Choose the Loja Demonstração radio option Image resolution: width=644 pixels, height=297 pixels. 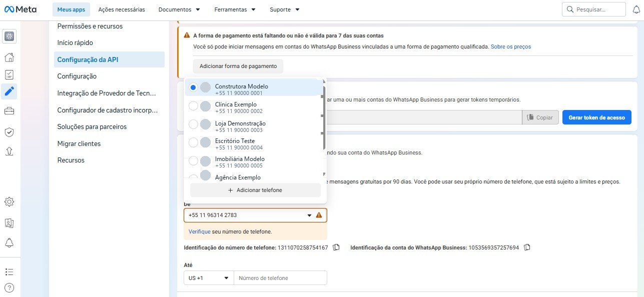click(x=193, y=124)
